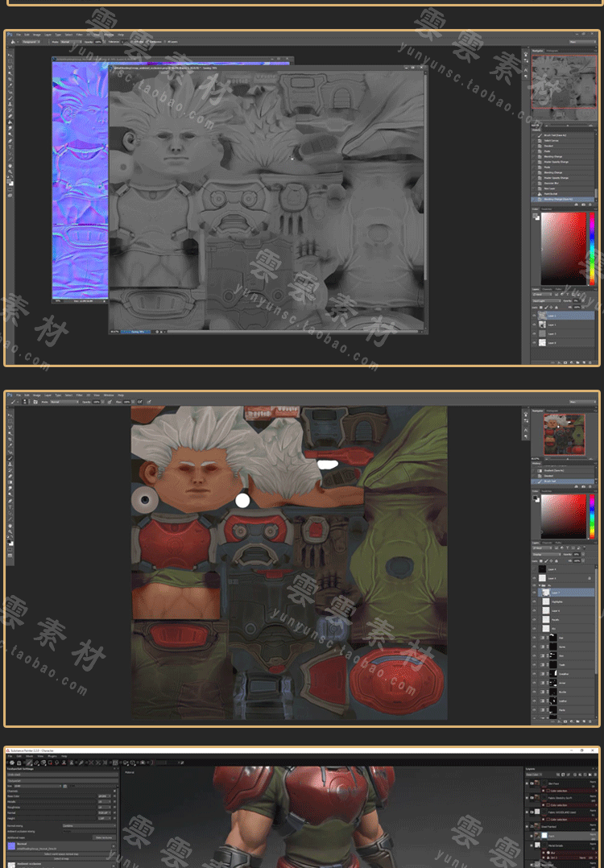Open brush Mode dropdown in middle Photoshop options bar
This screenshot has width=604, height=868.
pos(64,402)
